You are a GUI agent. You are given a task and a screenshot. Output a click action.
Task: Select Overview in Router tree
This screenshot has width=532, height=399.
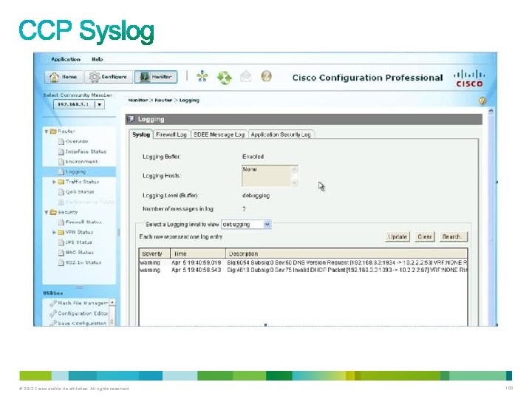[x=77, y=141]
